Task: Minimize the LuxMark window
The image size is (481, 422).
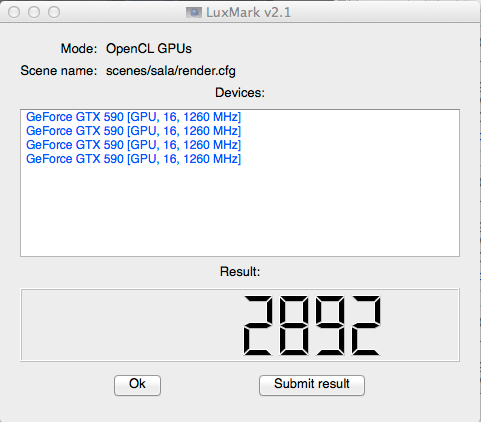Action: click(x=34, y=12)
